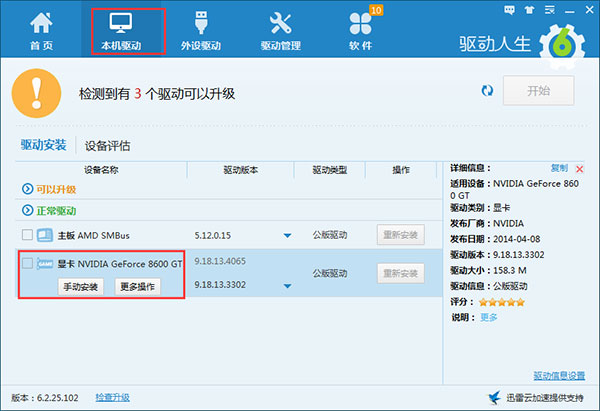Click the AMD SMBus motherboard icon
The height and width of the screenshot is (411, 600).
click(45, 235)
